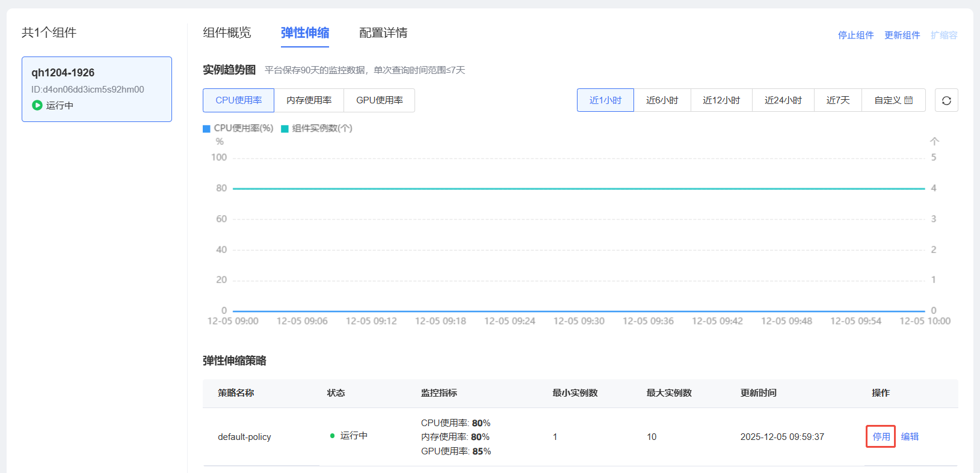The width and height of the screenshot is (980, 473).
Task: Choose the 近24小时 time range
Action: [x=783, y=100]
